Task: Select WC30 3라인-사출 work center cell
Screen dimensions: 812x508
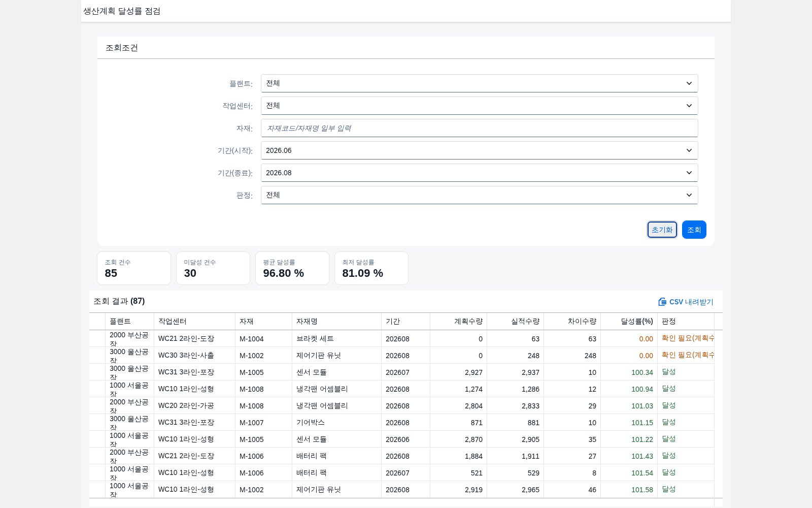Action: click(x=194, y=356)
